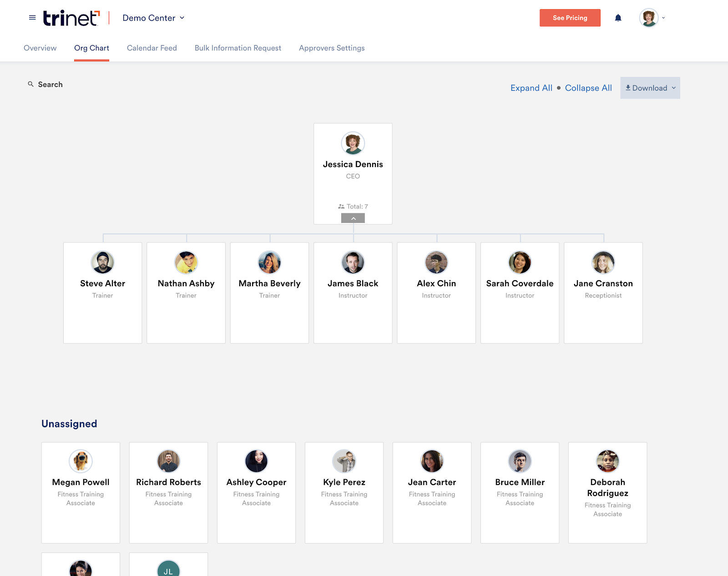Open Jane Cranston name link
This screenshot has height=576, width=728.
[x=603, y=283]
